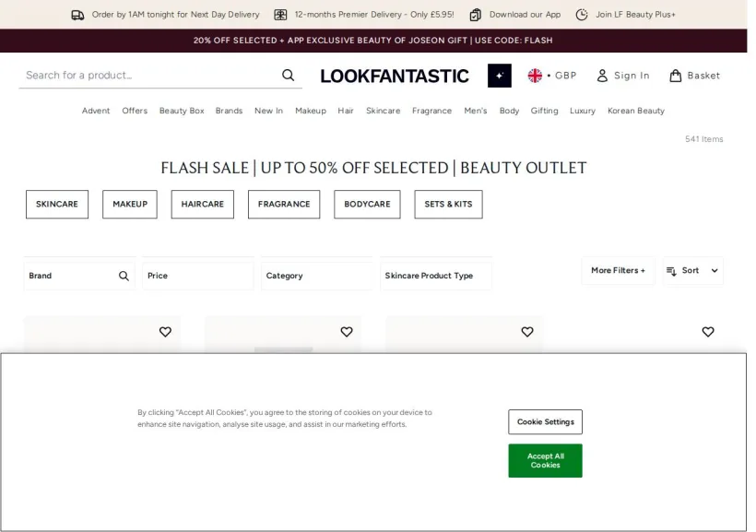
Task: Open the Beauty Box menu item
Action: tap(182, 111)
